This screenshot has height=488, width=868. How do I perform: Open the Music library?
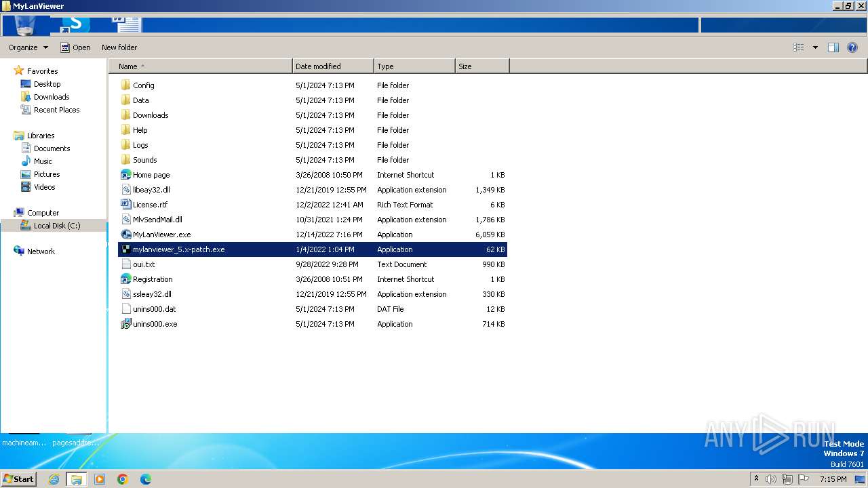(43, 161)
